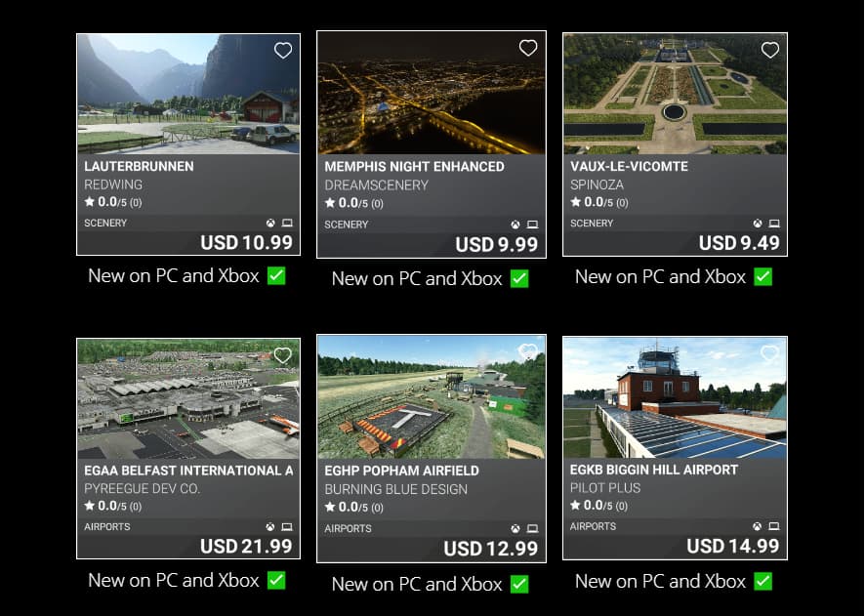Viewport: 865px width, 616px height.
Task: Toggle green checkbox under EGKB Biggin Hill
Action: click(x=762, y=581)
